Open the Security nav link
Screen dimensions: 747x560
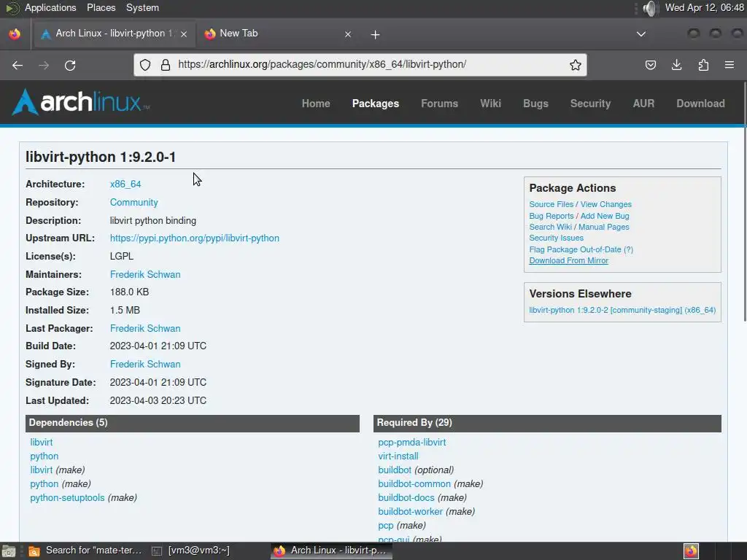click(x=590, y=104)
